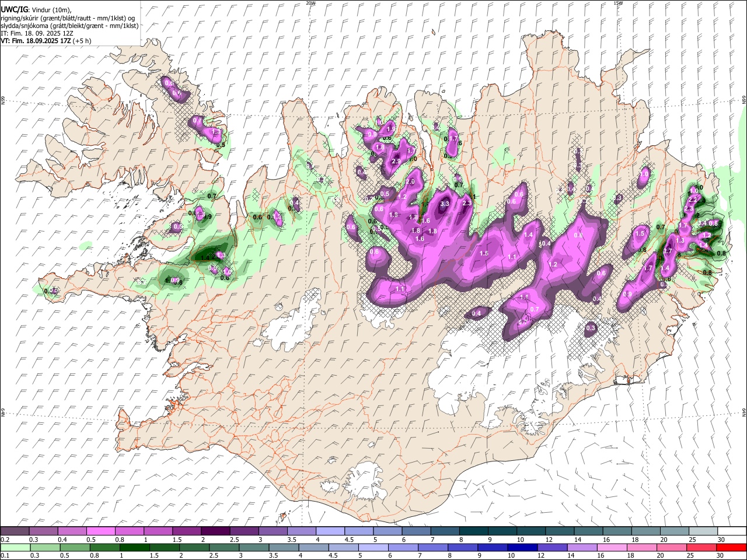Click the "VT: Fim. 18.09.2025 17Z (+5 h)" line

pos(46,41)
